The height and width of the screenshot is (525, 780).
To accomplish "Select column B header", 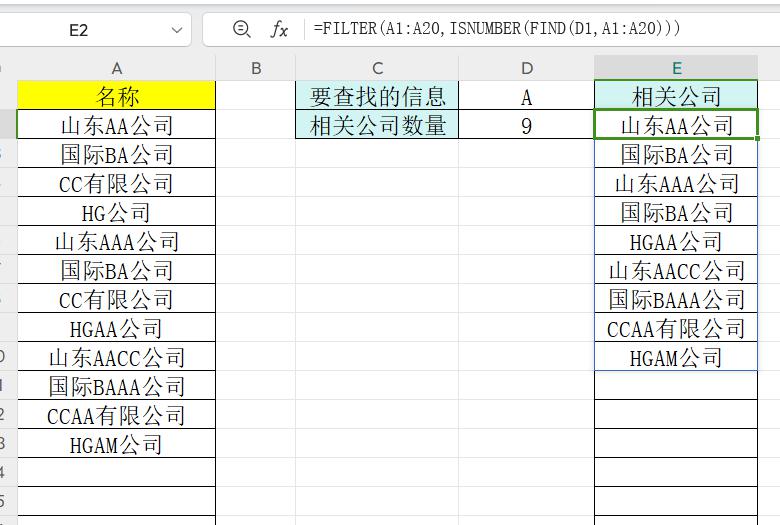I will 256,68.
